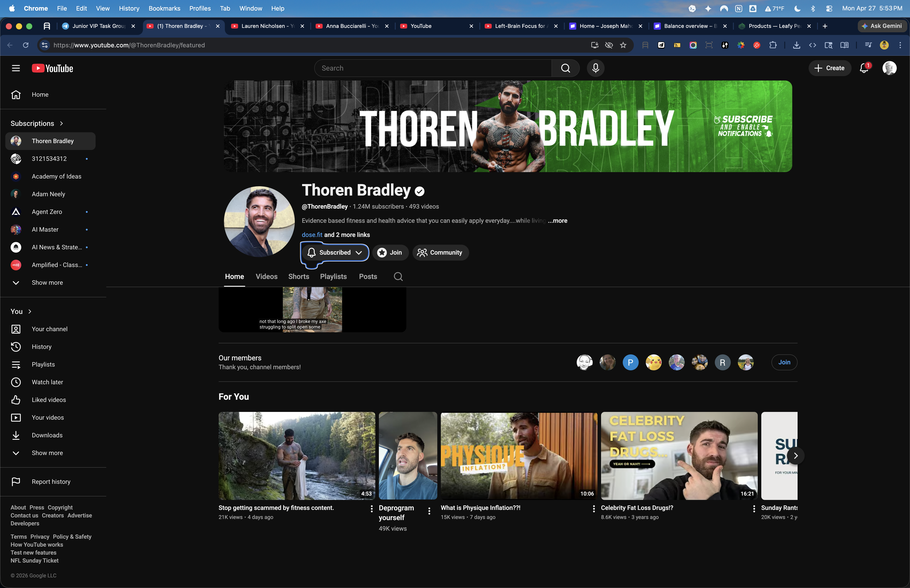Open Adam Neely subscription
The height and width of the screenshot is (588, 910).
pos(50,194)
